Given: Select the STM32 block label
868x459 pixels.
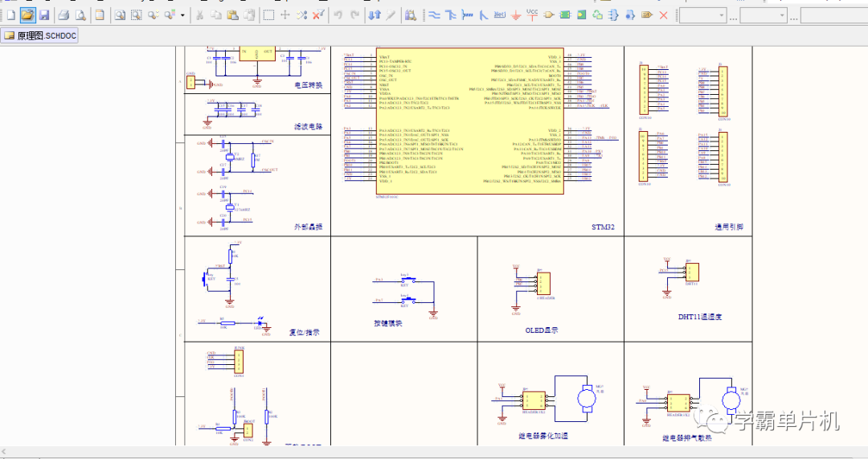Looking at the screenshot, I should click(x=603, y=227).
